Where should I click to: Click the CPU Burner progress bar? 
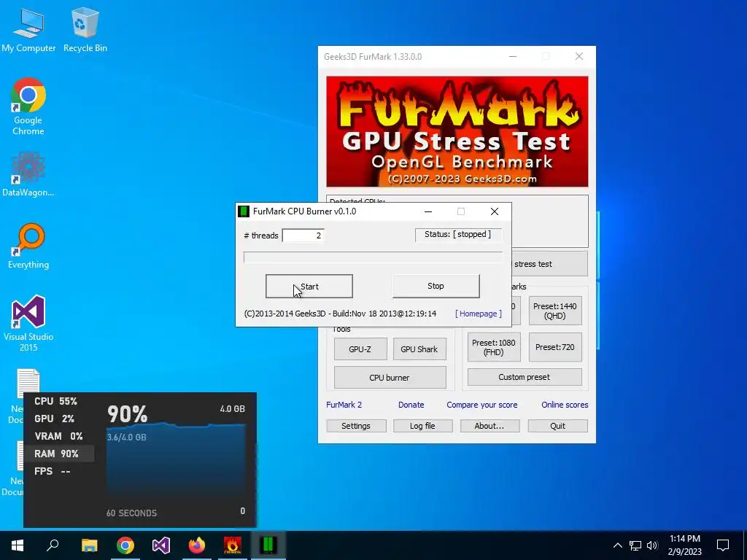[x=373, y=257]
